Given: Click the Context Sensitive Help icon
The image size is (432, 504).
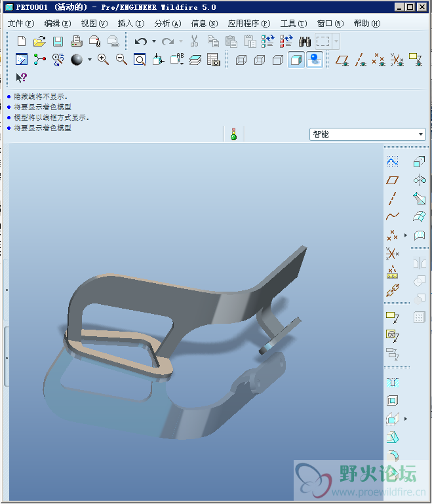Looking at the screenshot, I should point(22,77).
